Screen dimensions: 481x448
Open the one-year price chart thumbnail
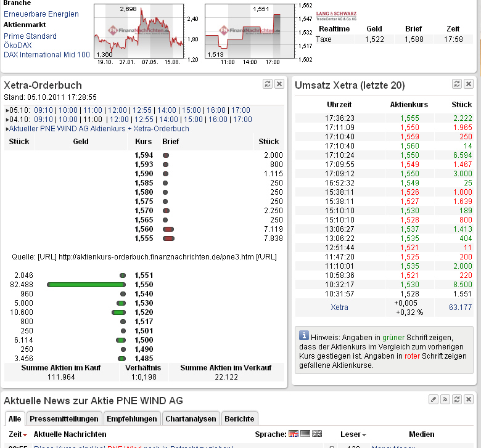click(139, 31)
